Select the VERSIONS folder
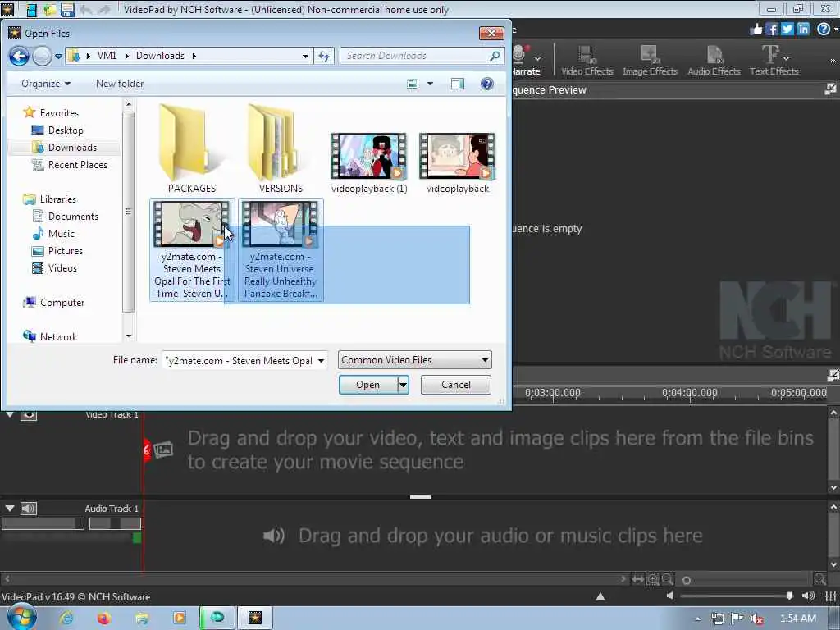This screenshot has height=630, width=840. coord(281,149)
